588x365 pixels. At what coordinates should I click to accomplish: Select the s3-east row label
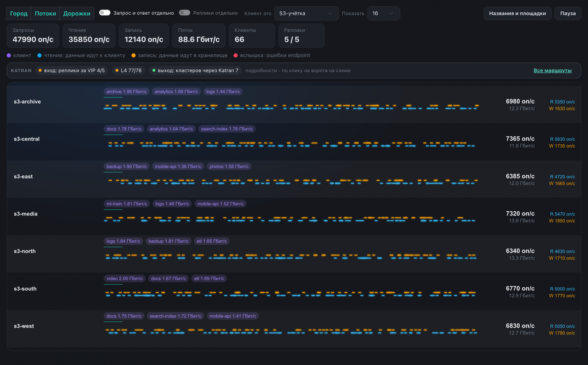(23, 177)
